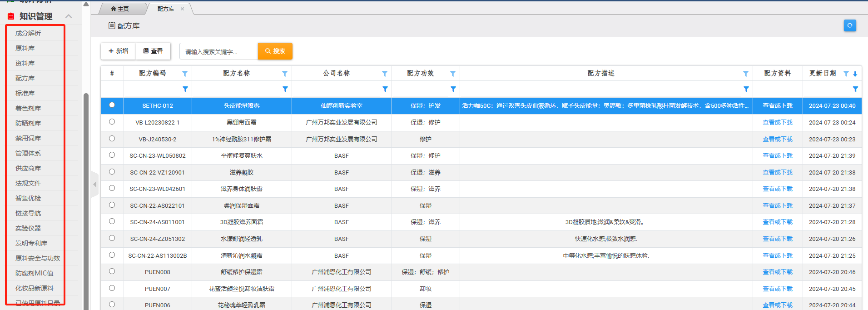Click the 查看 view button
The height and width of the screenshot is (310, 868).
153,51
